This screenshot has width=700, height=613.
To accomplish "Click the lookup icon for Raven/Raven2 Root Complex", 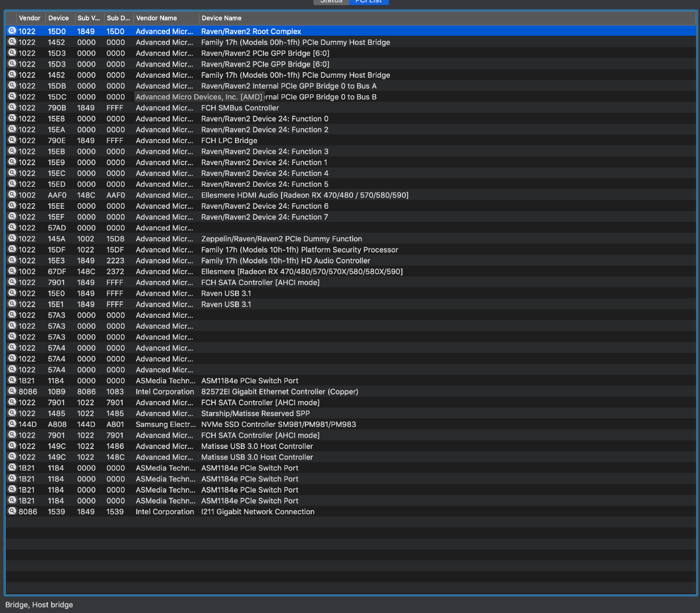I will [x=11, y=31].
